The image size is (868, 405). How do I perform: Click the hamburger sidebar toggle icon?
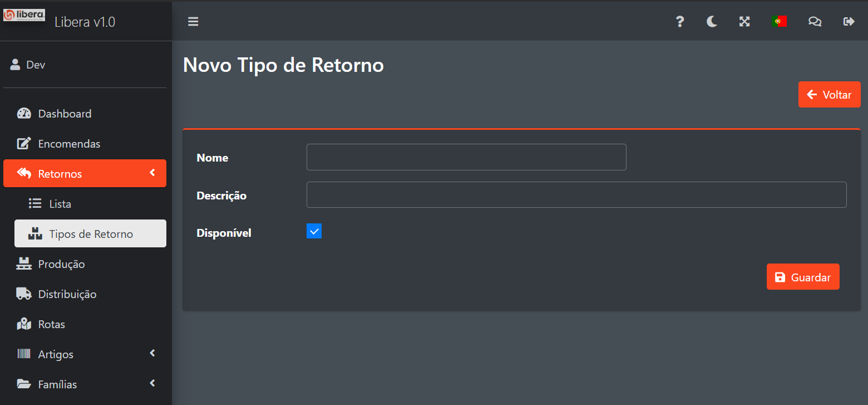pos(193,22)
